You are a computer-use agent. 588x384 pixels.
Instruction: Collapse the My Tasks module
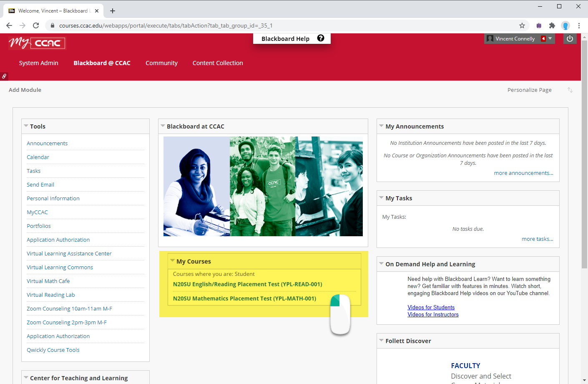point(381,198)
